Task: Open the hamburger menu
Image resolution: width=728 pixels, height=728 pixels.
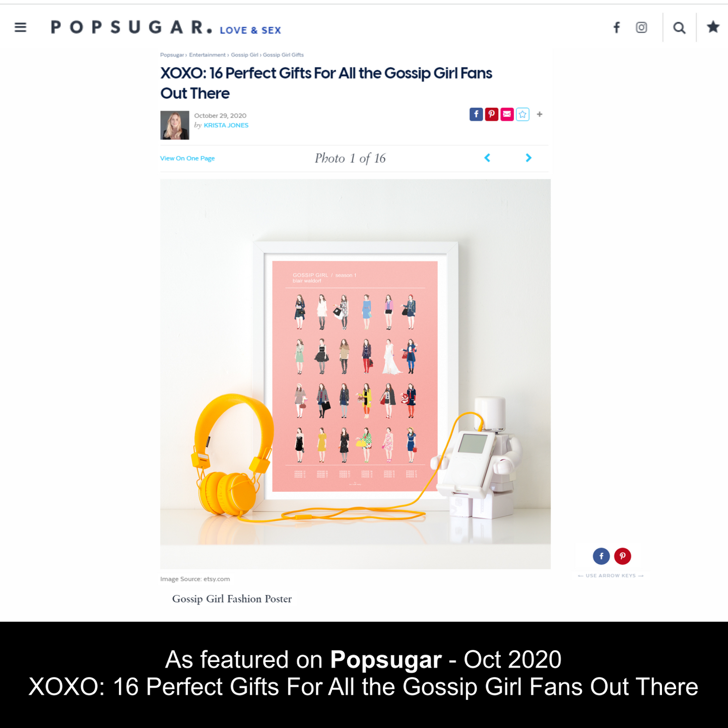Action: pos(21,27)
